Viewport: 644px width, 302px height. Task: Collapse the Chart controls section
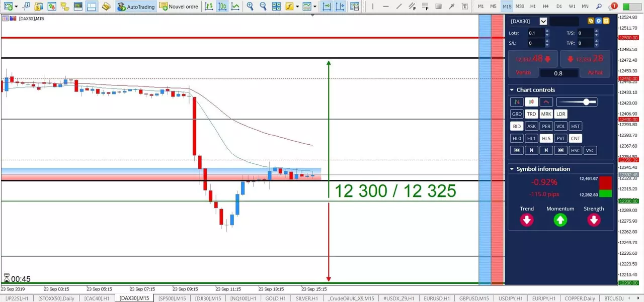point(512,90)
